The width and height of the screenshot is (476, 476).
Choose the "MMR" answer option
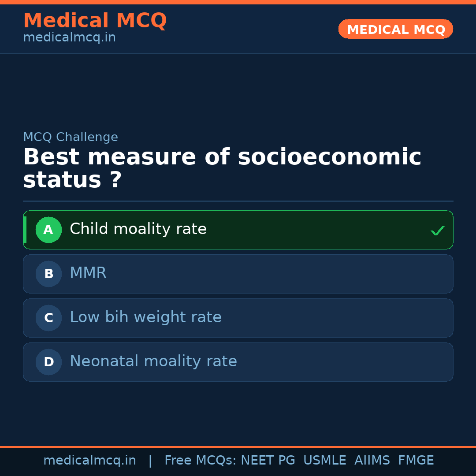[x=88, y=273]
